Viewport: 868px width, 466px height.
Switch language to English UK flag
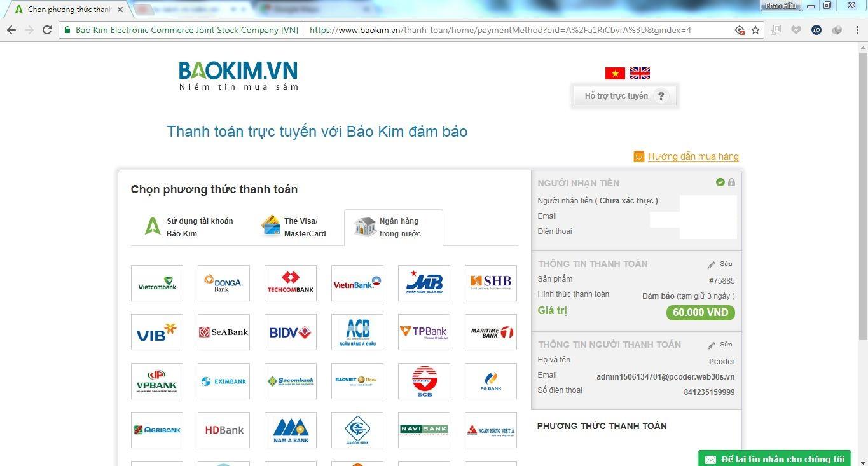pyautogui.click(x=640, y=73)
